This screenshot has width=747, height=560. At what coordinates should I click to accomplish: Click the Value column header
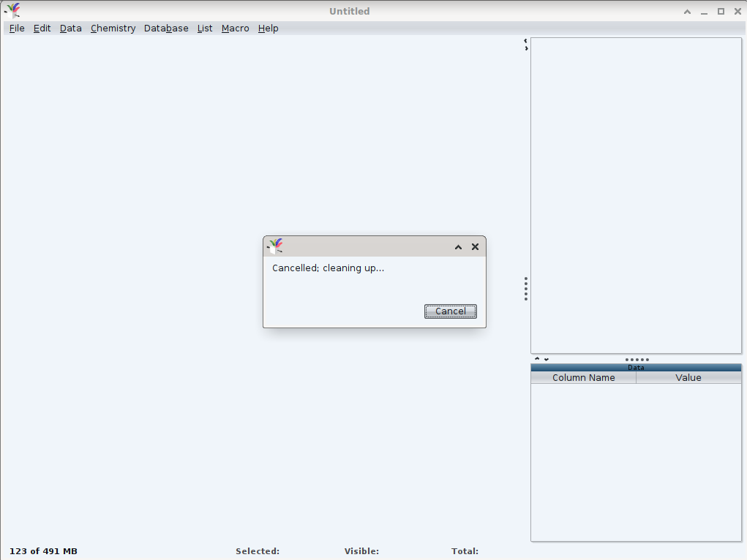688,378
